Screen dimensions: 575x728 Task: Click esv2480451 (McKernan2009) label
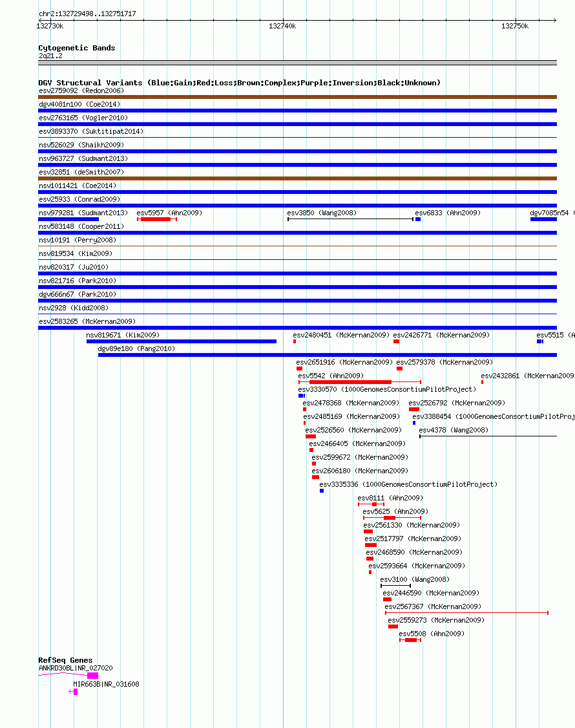(341, 335)
